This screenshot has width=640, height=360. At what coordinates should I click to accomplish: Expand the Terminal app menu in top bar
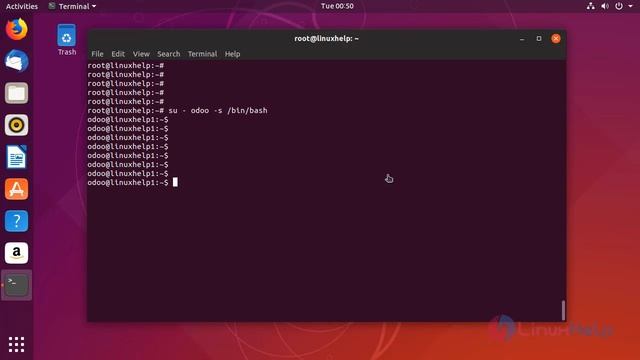[72, 6]
